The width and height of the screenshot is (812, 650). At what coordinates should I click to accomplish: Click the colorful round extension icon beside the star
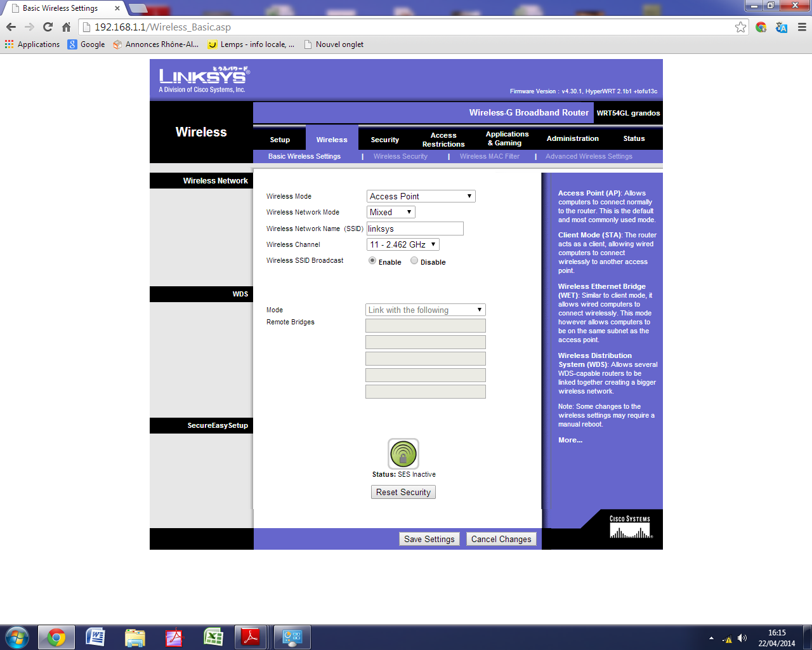(x=761, y=27)
